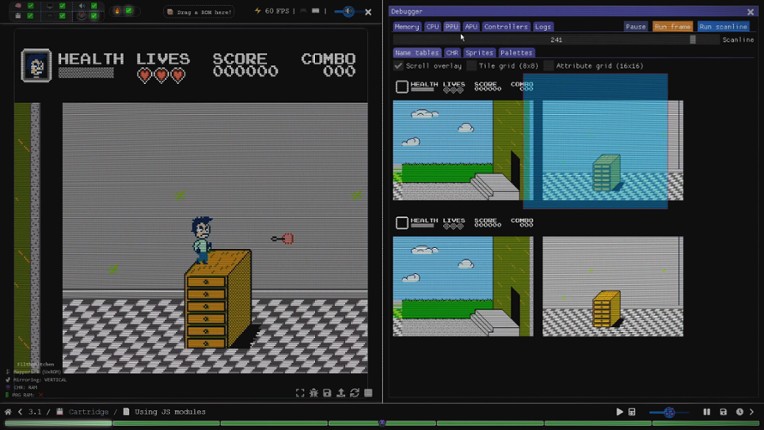Toggle the checkbox next to the flame icon

[x=129, y=11]
